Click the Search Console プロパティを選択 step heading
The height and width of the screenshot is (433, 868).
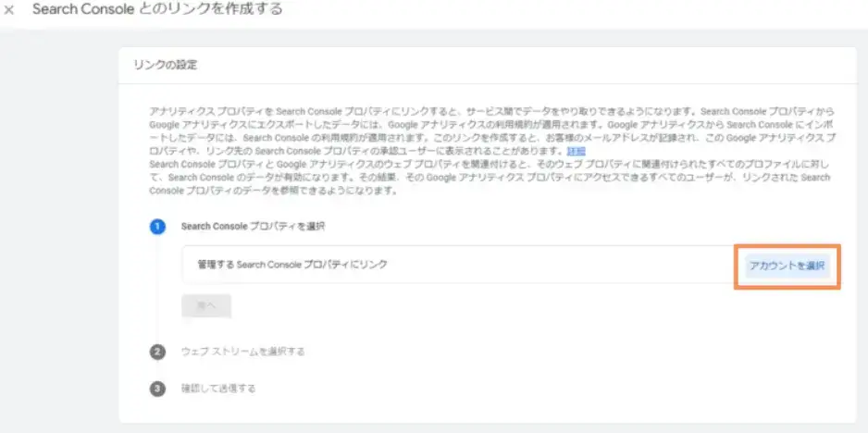253,227
